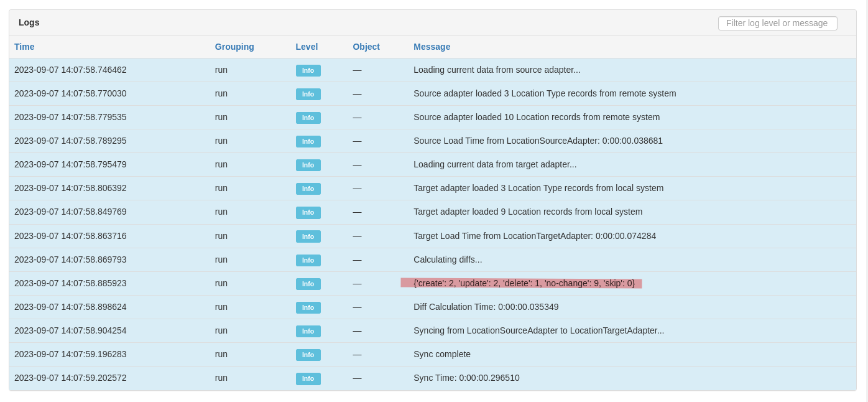Screen dimensions: 868x402
Task: Click the Info badge on the first log row
Action: coord(308,70)
